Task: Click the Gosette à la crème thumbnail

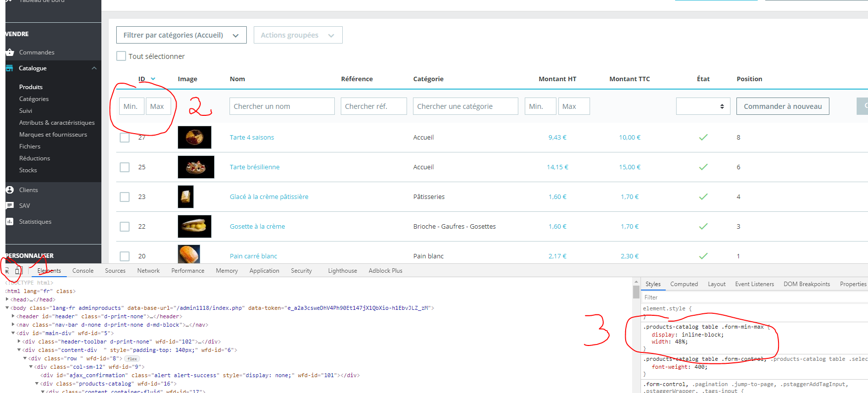Action: coord(194,226)
